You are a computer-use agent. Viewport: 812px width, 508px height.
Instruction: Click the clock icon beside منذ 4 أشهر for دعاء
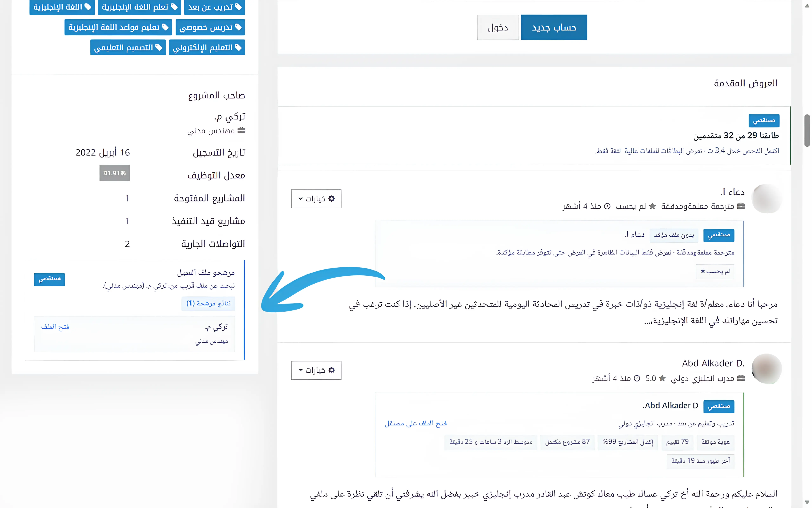pos(607,206)
